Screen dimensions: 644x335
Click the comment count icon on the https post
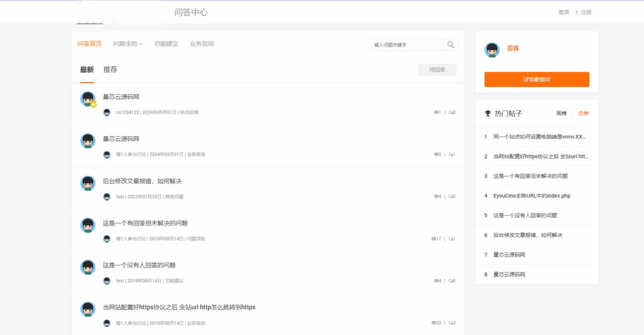[450, 323]
